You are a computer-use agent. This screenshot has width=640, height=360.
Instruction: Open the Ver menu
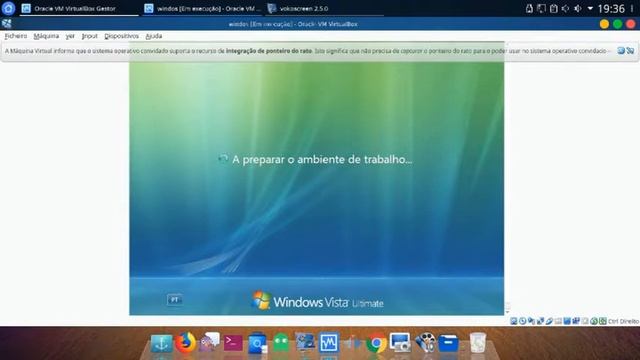point(70,36)
